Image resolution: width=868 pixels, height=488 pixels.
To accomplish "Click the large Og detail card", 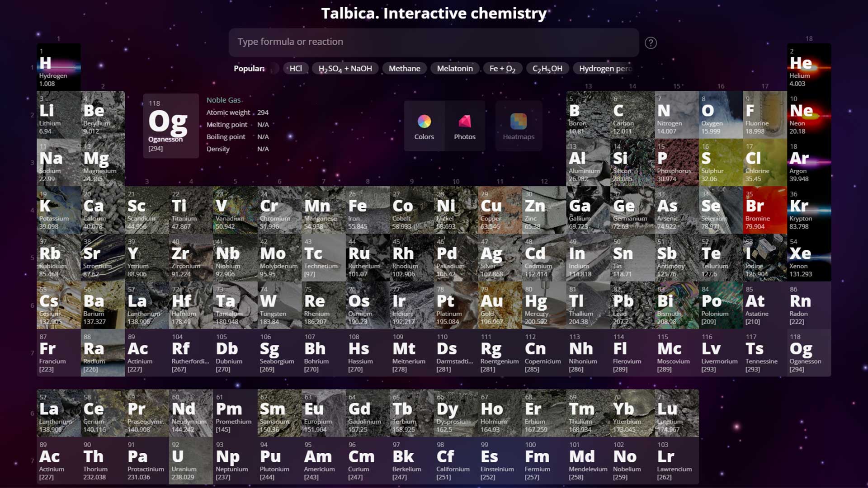I will (x=171, y=126).
